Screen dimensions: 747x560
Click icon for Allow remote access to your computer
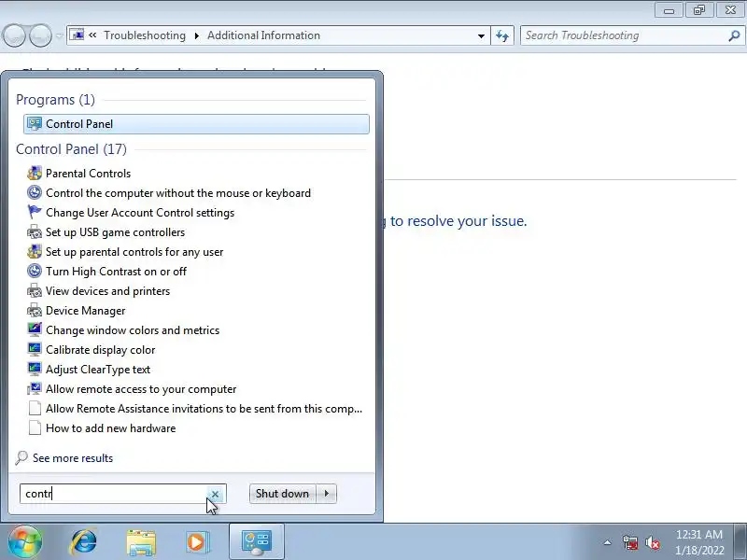pos(35,388)
